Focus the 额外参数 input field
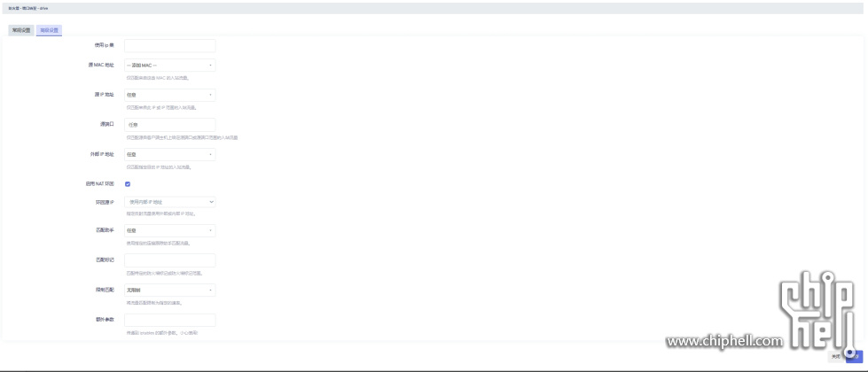The height and width of the screenshot is (372, 868). (x=170, y=320)
